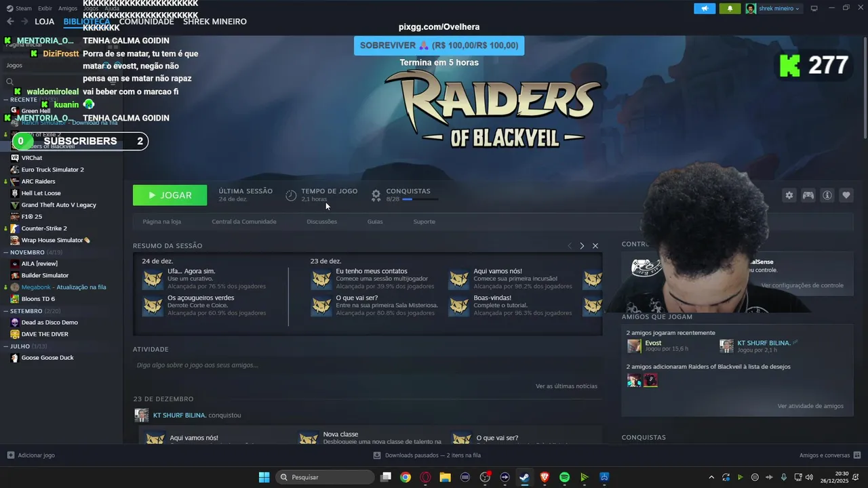Open the Discussões tab
The width and height of the screenshot is (868, 488).
(x=321, y=222)
